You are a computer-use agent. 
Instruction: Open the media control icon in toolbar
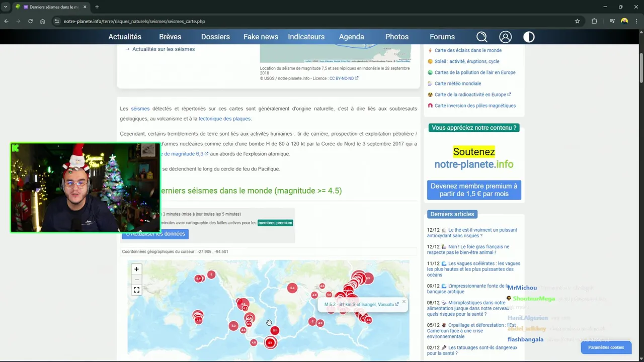pos(612,21)
